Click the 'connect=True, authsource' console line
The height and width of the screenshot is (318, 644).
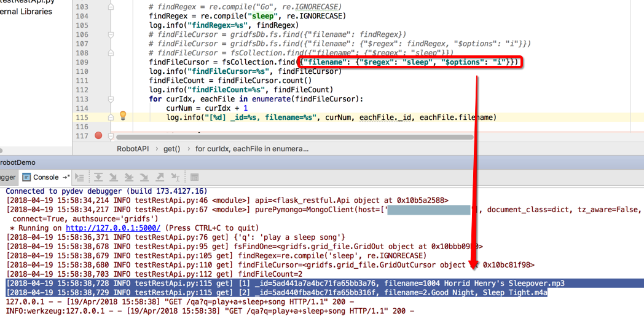[85, 218]
